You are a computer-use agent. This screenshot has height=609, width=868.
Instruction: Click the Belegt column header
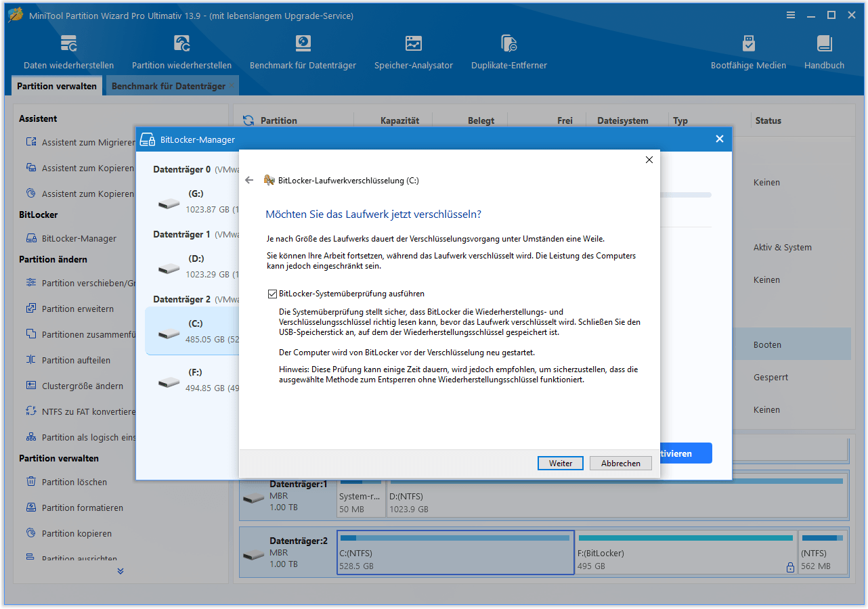coord(481,120)
